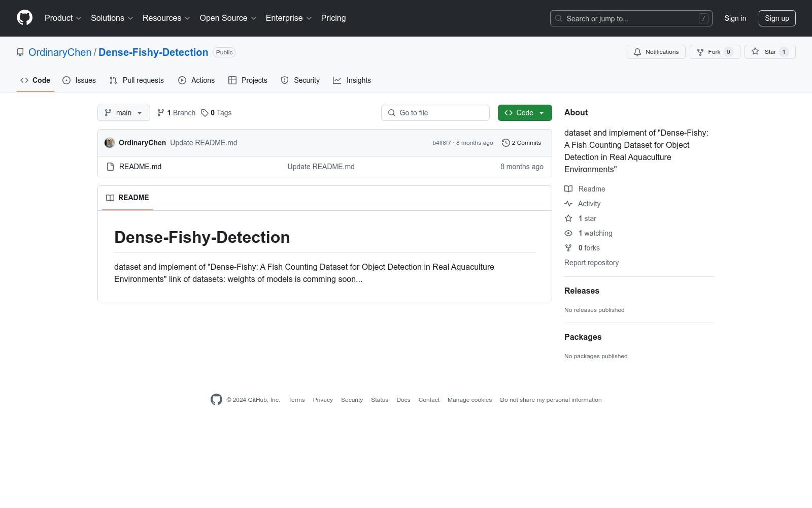Viewport: 812px width, 508px height.
Task: Click Do not share my personal information
Action: tap(551, 400)
